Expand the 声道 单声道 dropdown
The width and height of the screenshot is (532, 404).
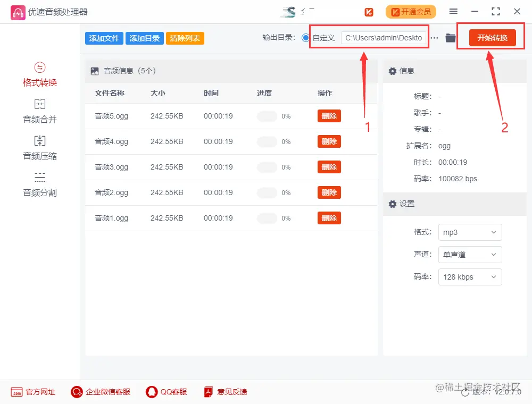[x=470, y=255]
